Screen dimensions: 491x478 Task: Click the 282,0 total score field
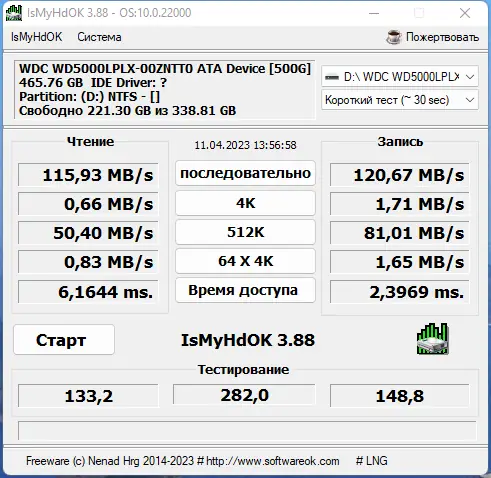244,395
